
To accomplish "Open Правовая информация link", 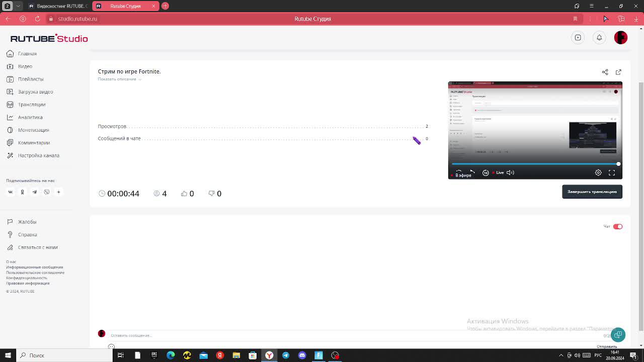I will click(28, 284).
